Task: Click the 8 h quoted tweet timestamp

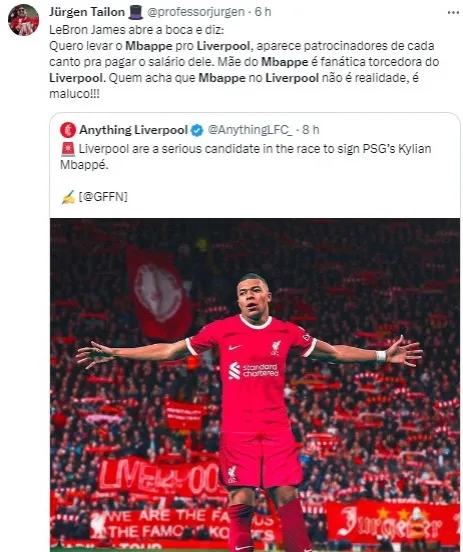Action: 311,130
